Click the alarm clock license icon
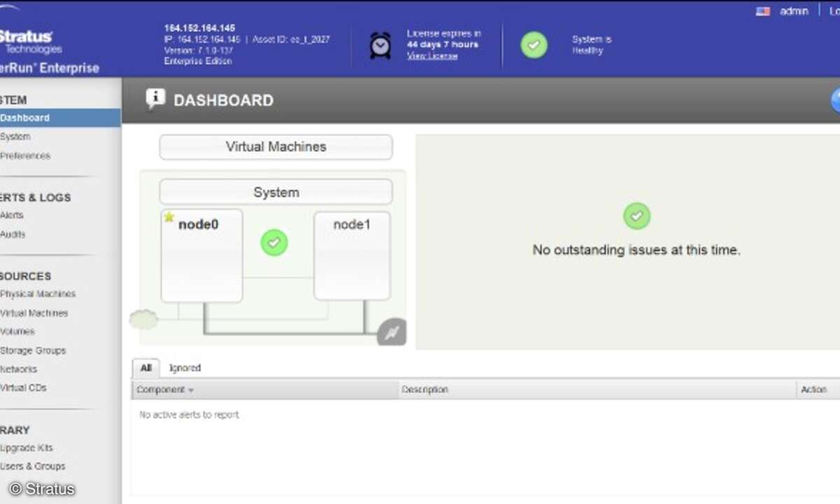Viewport: 840px width, 504px height. click(x=380, y=45)
